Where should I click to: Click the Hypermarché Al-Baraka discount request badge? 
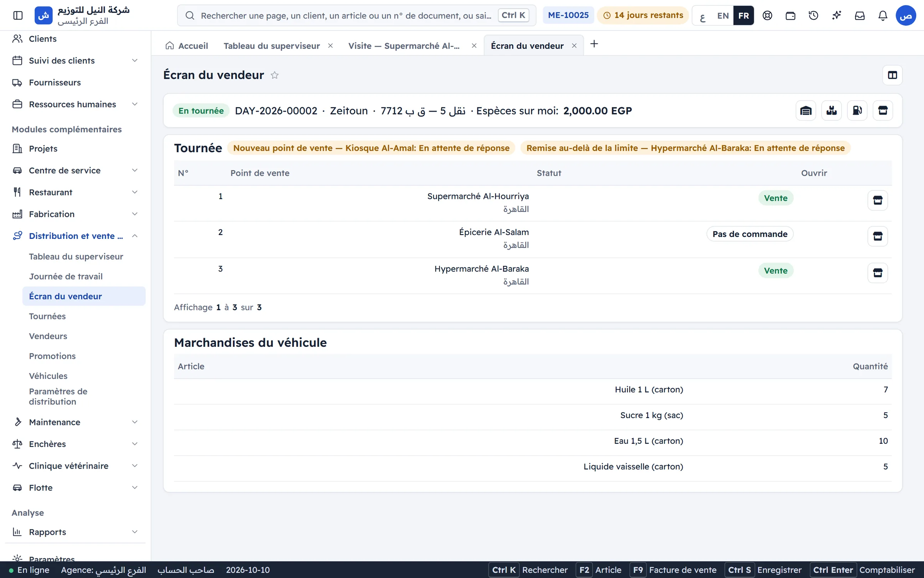point(685,148)
